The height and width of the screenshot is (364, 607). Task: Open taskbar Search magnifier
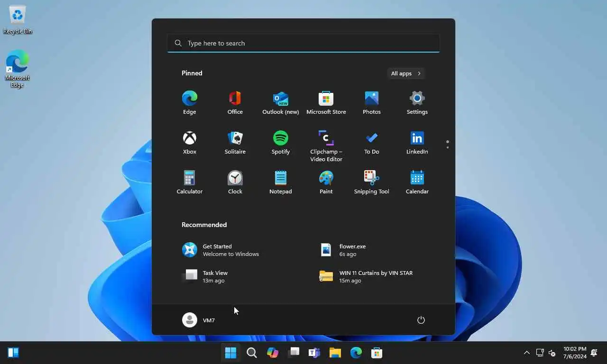[252, 353]
